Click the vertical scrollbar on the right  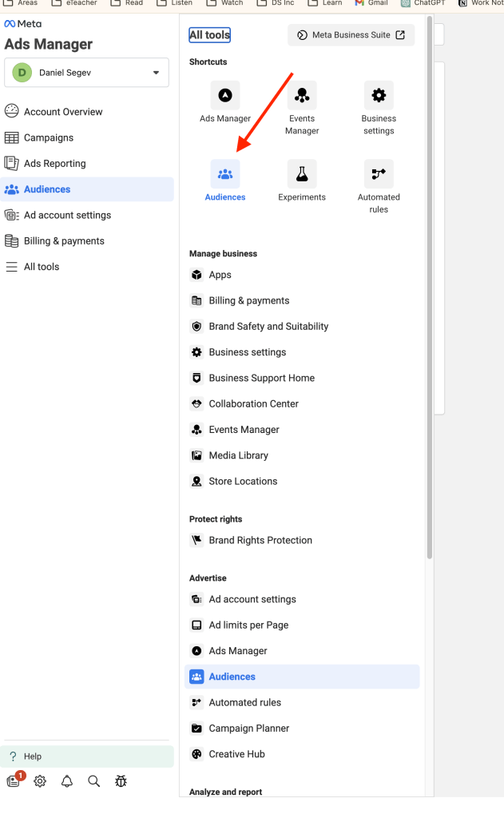point(430,320)
